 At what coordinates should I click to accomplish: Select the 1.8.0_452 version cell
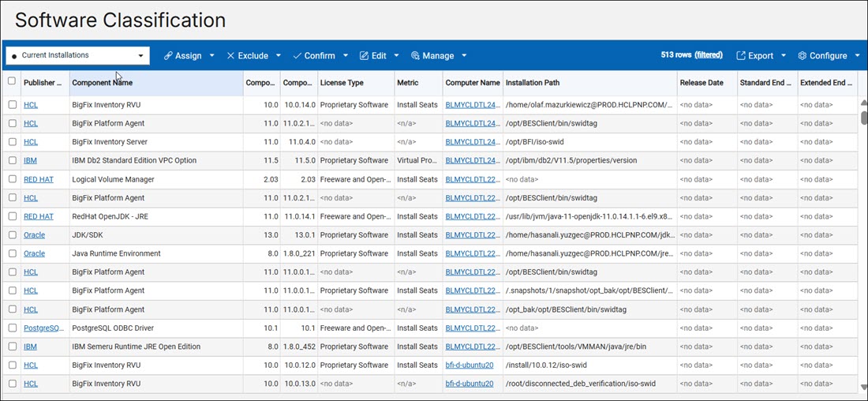coord(299,347)
